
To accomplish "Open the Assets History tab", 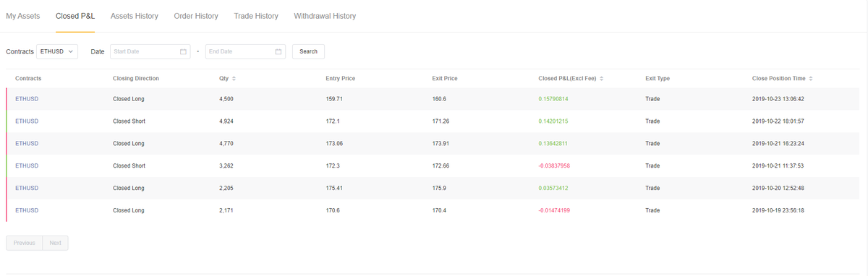I will pos(135,16).
